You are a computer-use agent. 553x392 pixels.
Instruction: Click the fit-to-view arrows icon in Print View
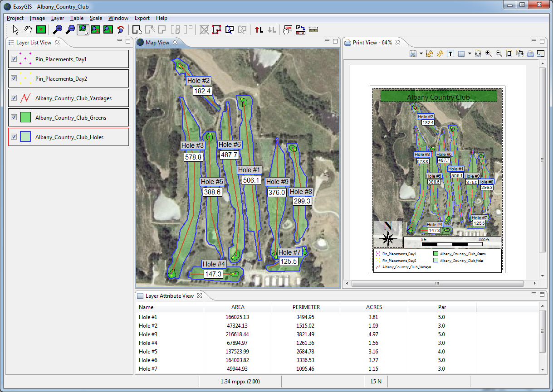[x=478, y=53]
